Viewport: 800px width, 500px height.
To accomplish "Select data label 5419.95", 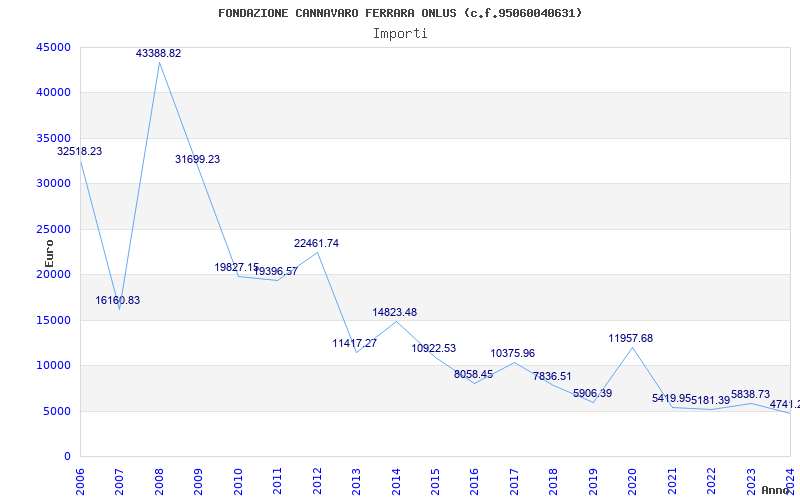I will click(671, 398).
